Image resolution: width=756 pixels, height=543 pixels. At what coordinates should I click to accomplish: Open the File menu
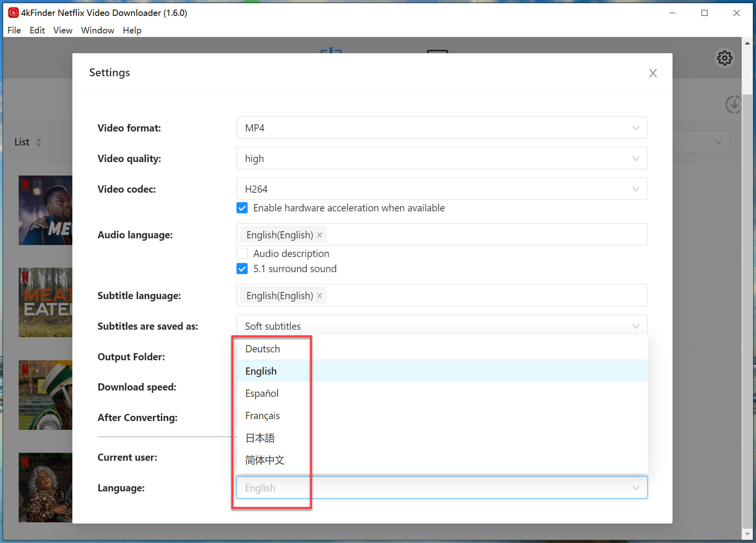[x=14, y=30]
